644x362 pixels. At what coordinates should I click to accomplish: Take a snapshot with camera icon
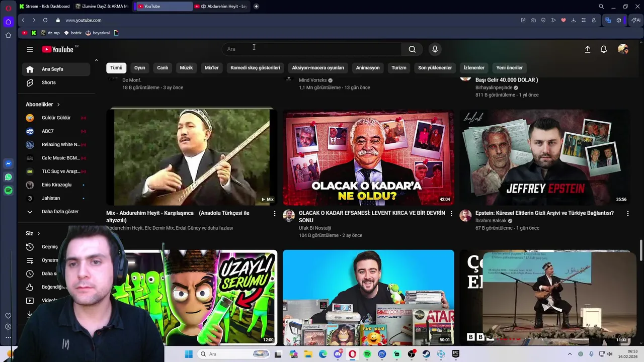(x=533, y=20)
